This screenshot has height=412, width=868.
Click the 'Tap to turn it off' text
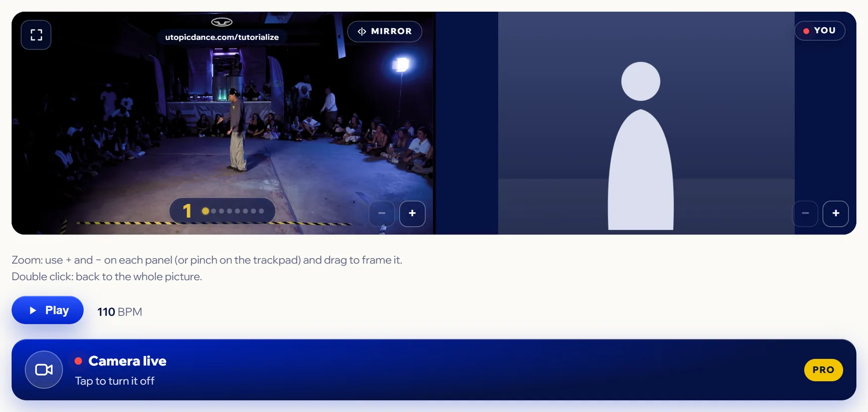click(x=115, y=381)
